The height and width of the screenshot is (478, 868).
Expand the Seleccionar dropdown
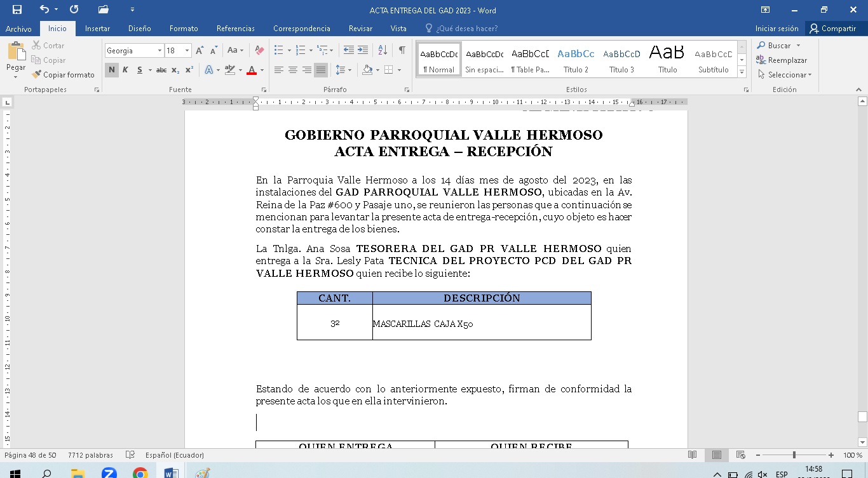pyautogui.click(x=785, y=75)
